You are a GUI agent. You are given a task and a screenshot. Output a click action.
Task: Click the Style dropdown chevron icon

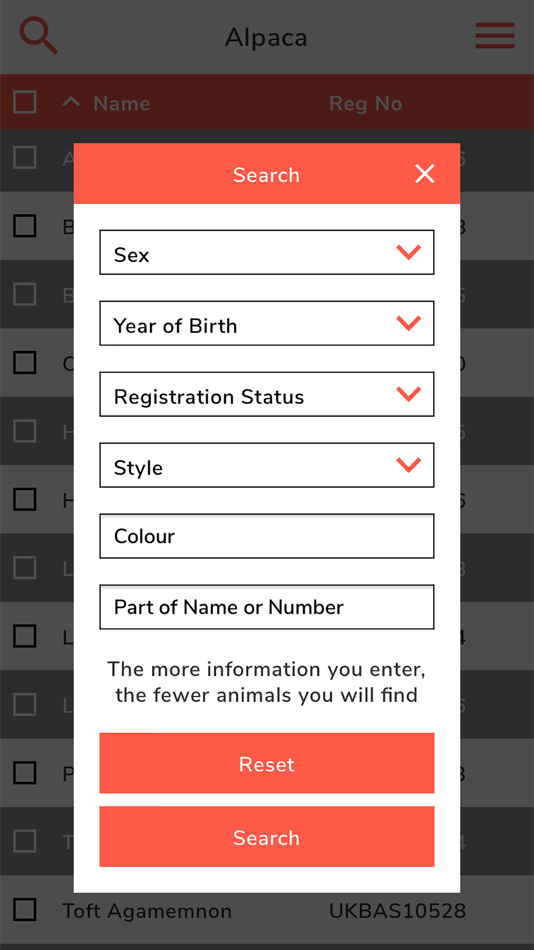pos(409,465)
